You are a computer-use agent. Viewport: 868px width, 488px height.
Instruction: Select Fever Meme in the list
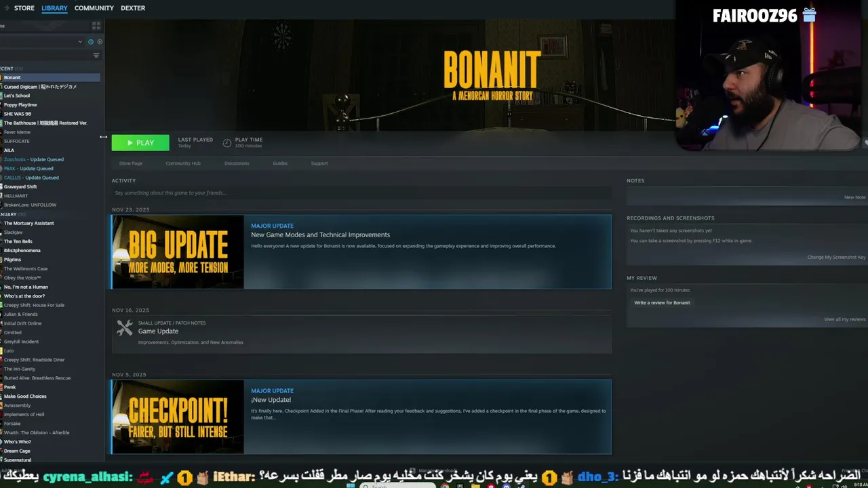(x=17, y=132)
